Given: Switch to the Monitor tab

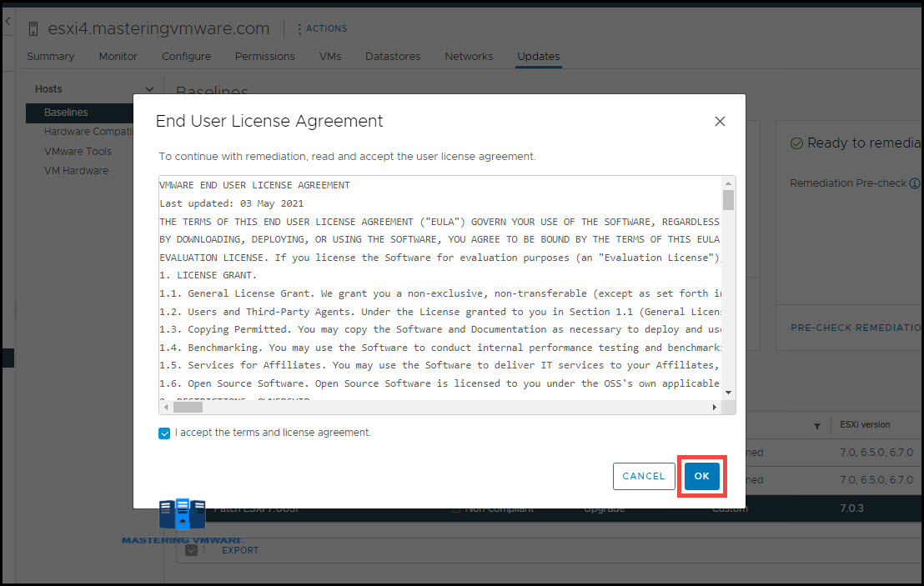Looking at the screenshot, I should coord(118,56).
